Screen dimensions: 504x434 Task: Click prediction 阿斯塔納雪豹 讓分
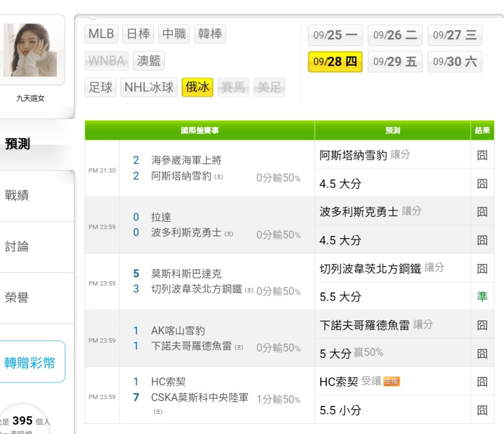[x=365, y=155]
